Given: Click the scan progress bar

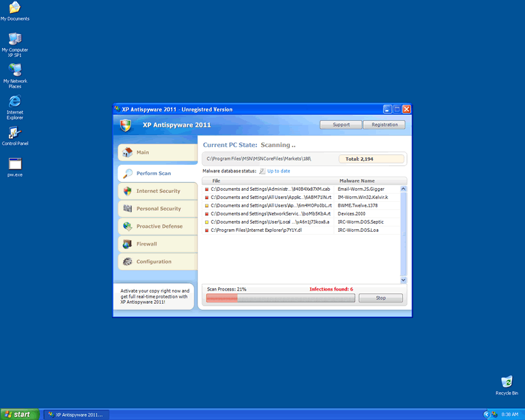Looking at the screenshot, I should pyautogui.click(x=279, y=298).
